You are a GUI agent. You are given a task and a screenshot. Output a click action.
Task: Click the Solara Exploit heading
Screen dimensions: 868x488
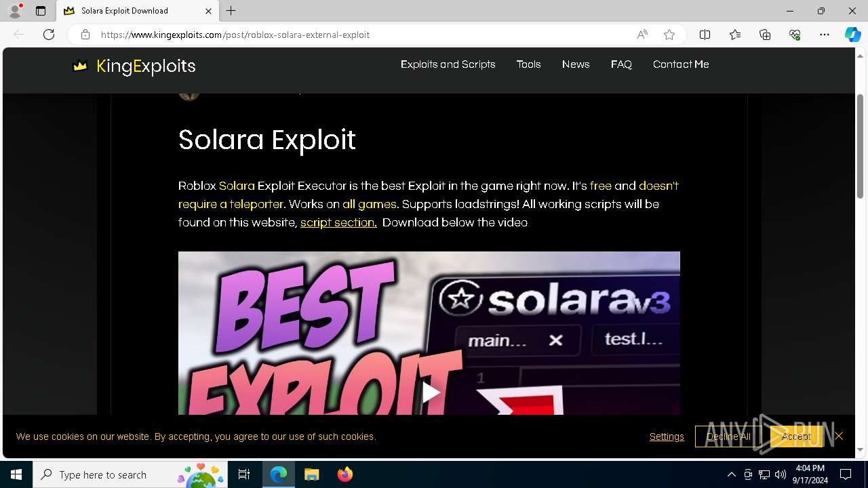tap(267, 140)
